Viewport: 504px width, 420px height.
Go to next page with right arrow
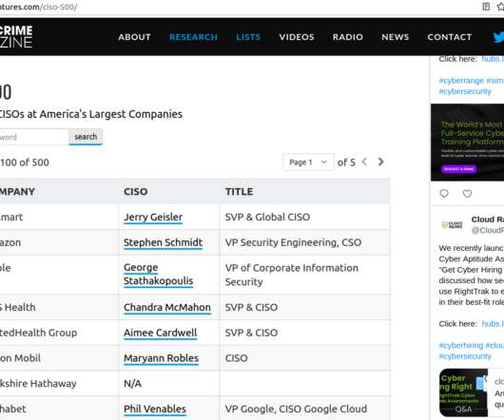click(381, 162)
